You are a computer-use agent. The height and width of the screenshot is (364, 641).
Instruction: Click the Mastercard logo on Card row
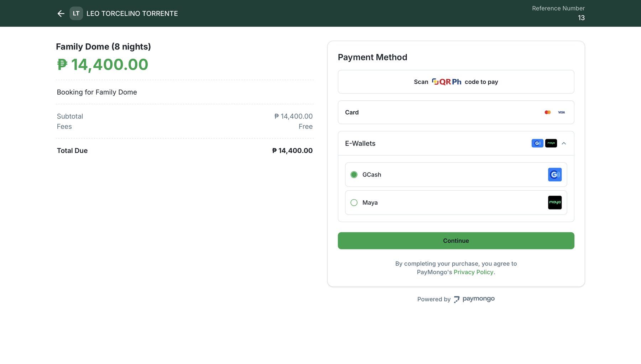pos(548,112)
